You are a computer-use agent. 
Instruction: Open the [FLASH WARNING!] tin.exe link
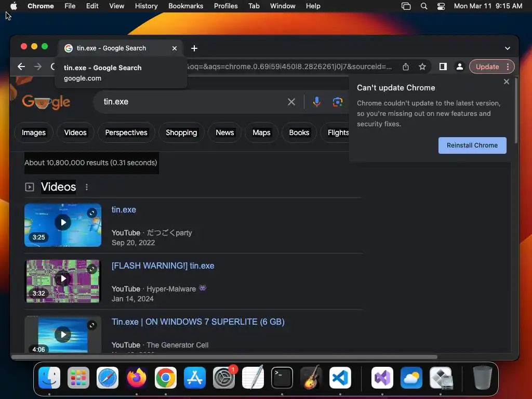pos(163,265)
